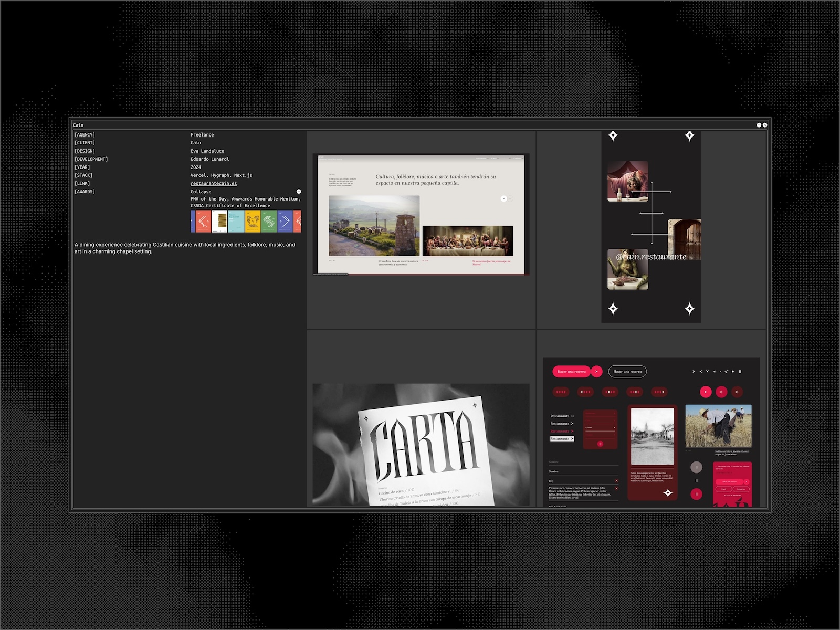Open the restaurantecain.es link
The width and height of the screenshot is (840, 630).
coord(213,184)
